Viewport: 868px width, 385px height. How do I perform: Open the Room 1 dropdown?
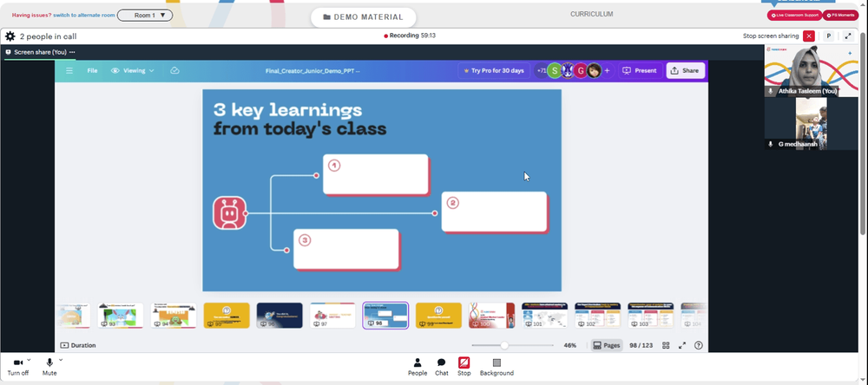(145, 16)
